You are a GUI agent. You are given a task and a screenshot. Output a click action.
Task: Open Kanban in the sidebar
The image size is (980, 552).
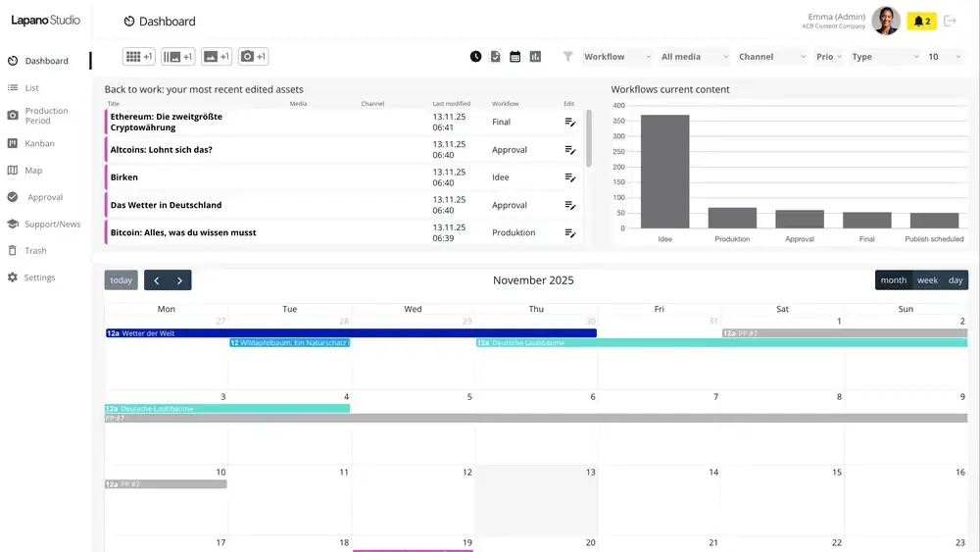click(x=39, y=143)
